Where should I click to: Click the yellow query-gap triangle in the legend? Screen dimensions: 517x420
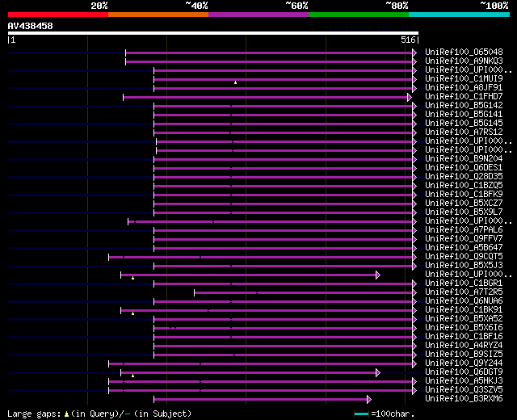tap(66, 414)
